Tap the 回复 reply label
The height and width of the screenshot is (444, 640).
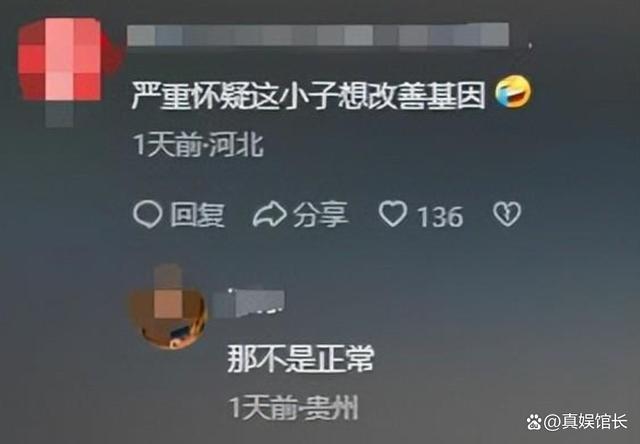[x=197, y=215]
